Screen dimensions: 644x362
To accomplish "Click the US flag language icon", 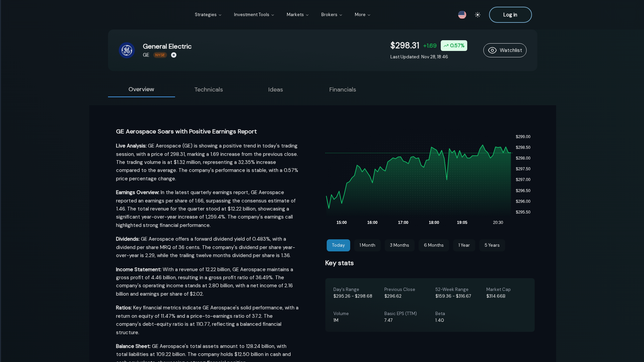I will (x=462, y=15).
